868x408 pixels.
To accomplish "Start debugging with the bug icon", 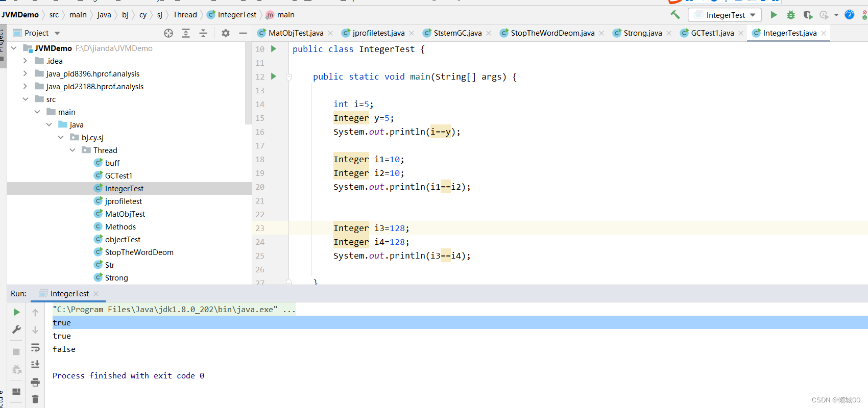I will pos(790,15).
